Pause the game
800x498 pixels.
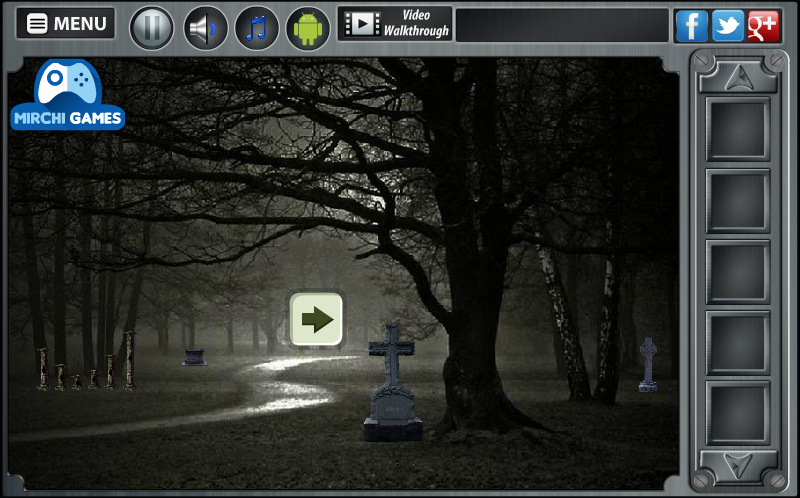pyautogui.click(x=152, y=27)
